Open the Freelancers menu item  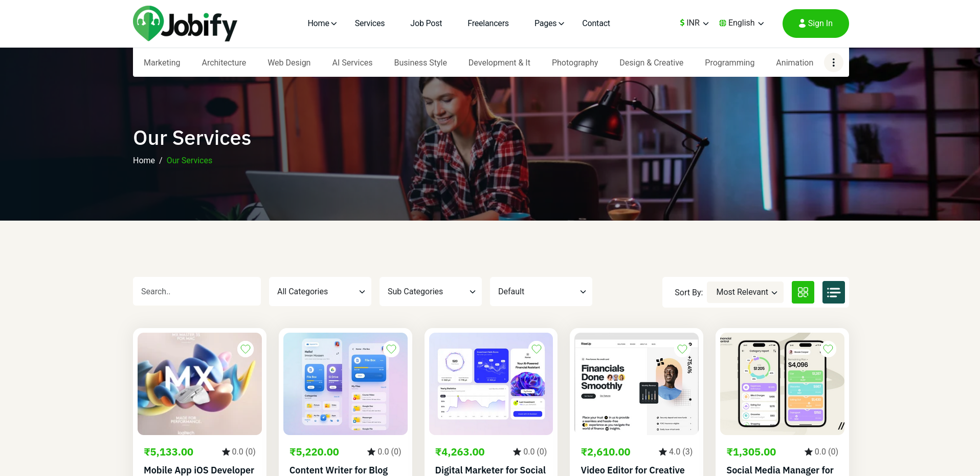[x=488, y=24]
